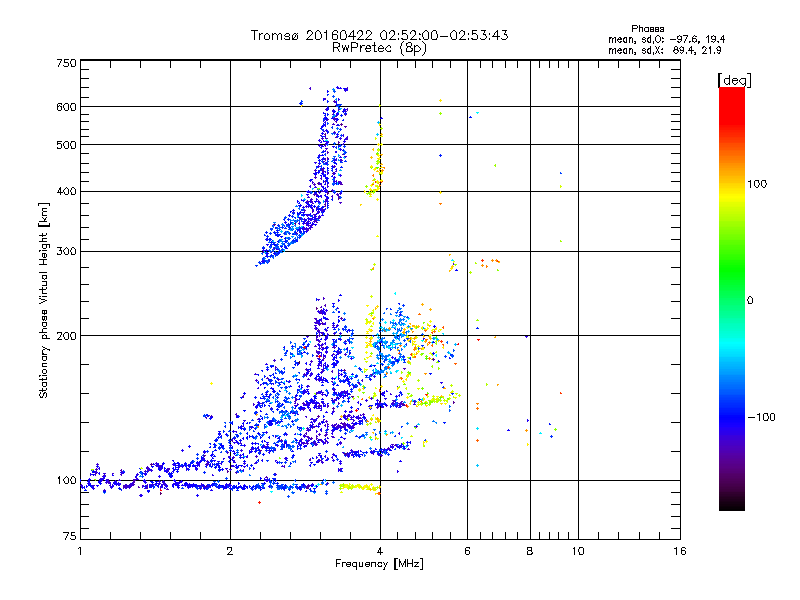Click the x-axis '2' tick label
Screen dimensions: 800x600
click(230, 551)
